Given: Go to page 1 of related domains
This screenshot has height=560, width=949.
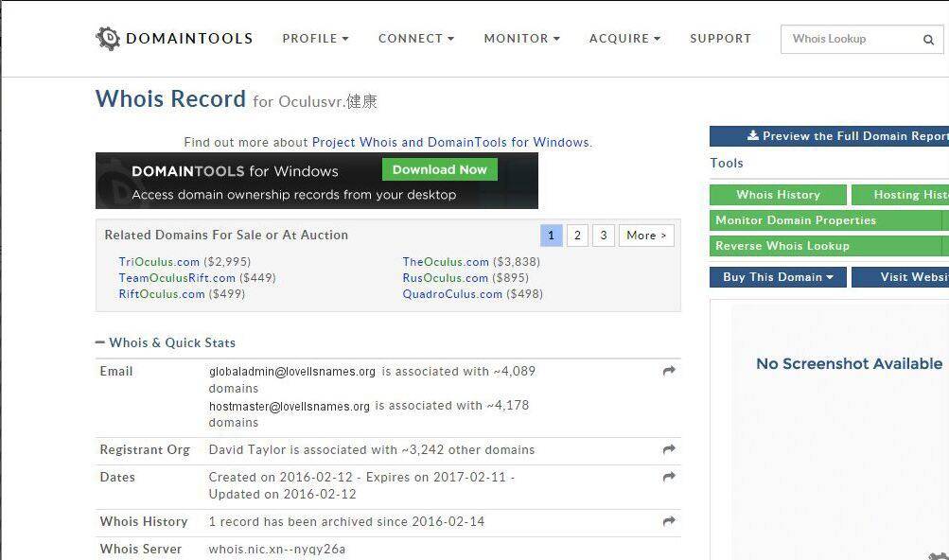Looking at the screenshot, I should [x=551, y=235].
